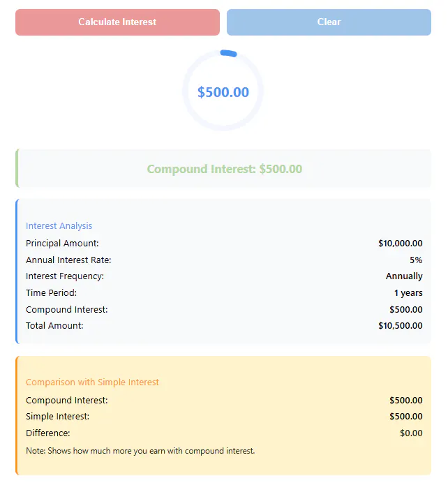Click the Calculate Interest button
The image size is (448, 499).
point(117,22)
